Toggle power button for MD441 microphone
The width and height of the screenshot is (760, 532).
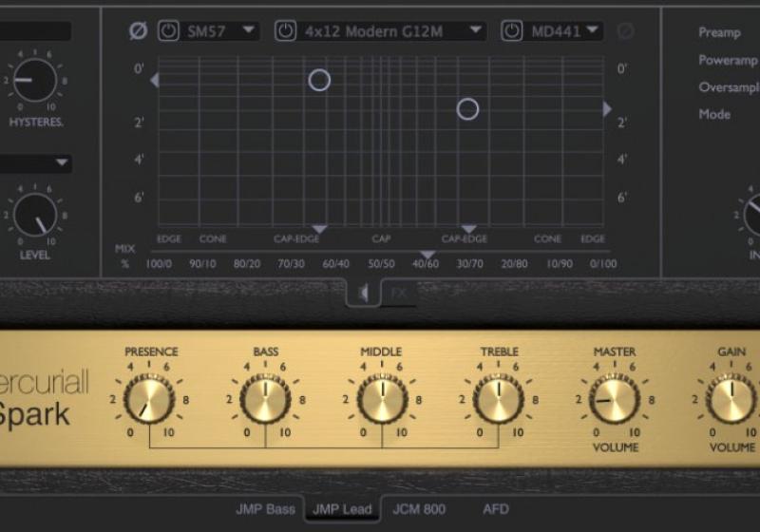click(x=511, y=31)
